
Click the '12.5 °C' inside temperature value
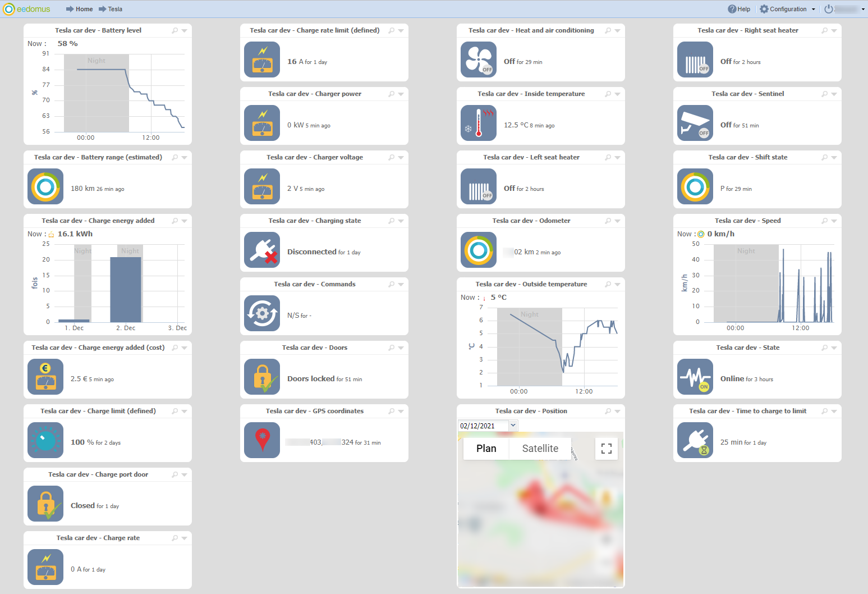(x=516, y=125)
